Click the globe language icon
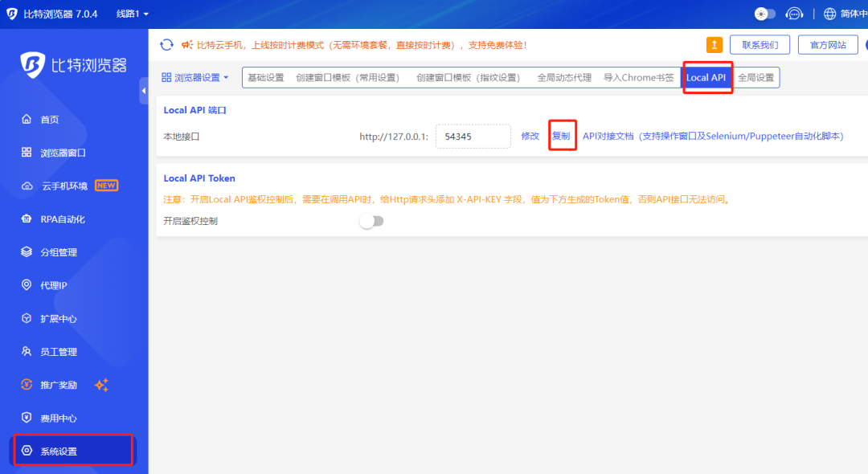Screen dimensions: 868x474 pos(829,14)
